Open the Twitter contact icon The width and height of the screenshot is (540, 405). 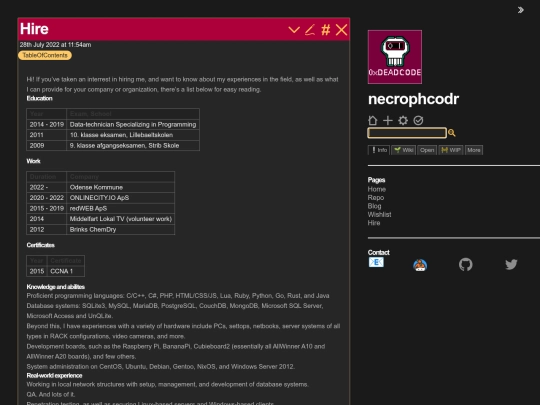click(511, 264)
